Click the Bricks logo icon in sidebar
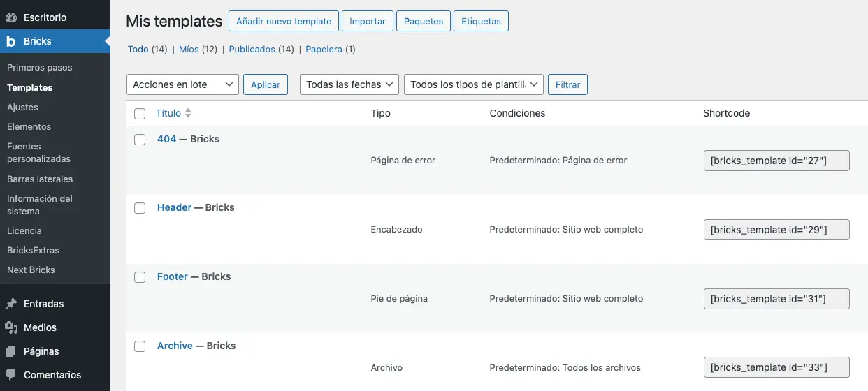Viewport: 868px width, 391px height. 11,41
